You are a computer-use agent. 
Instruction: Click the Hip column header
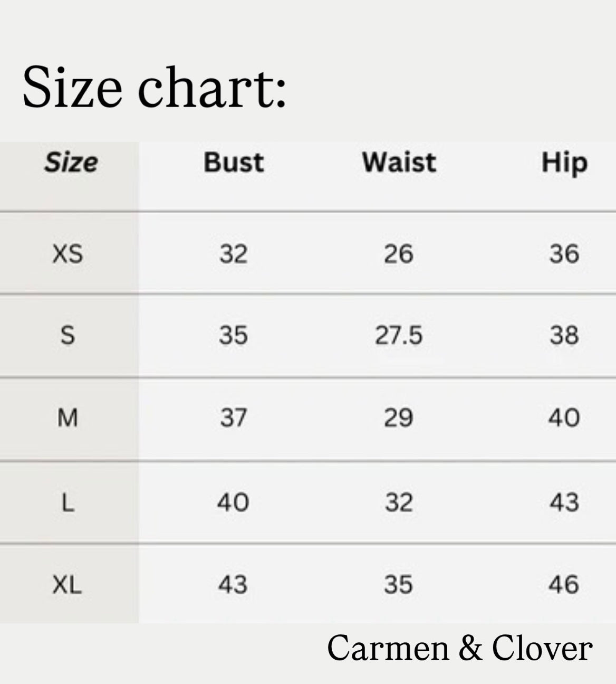pos(564,163)
